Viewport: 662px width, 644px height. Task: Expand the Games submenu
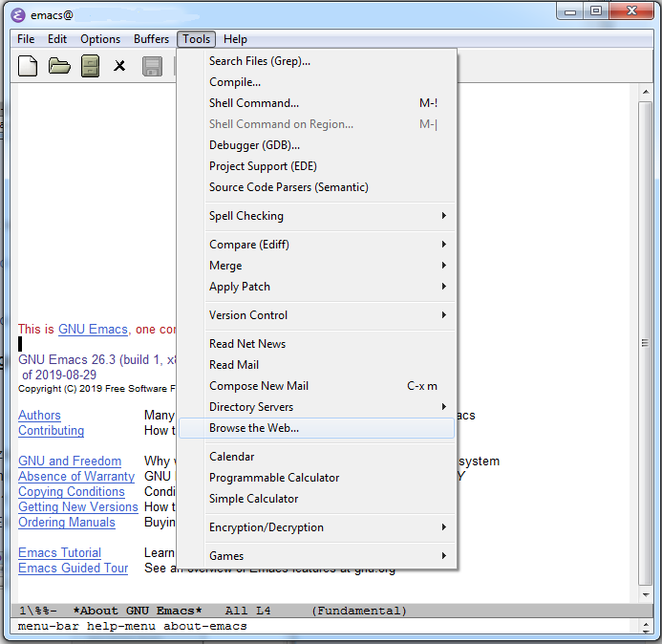[316, 556]
